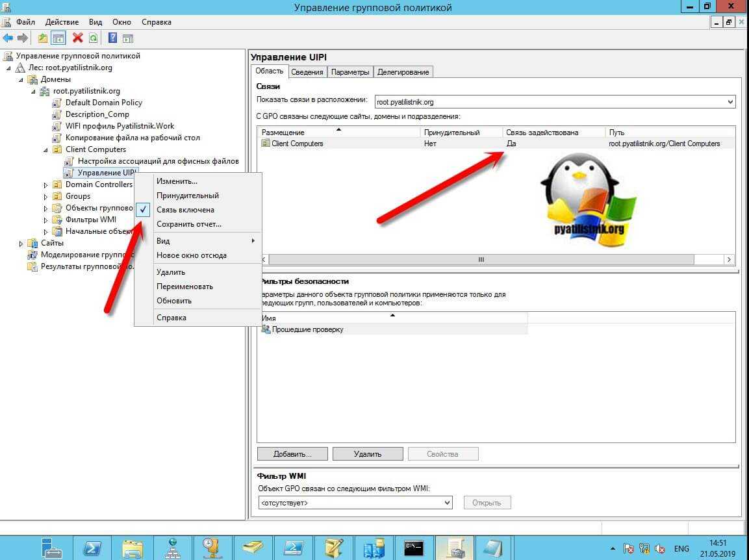Open Help via the blue question mark icon

coord(112,38)
